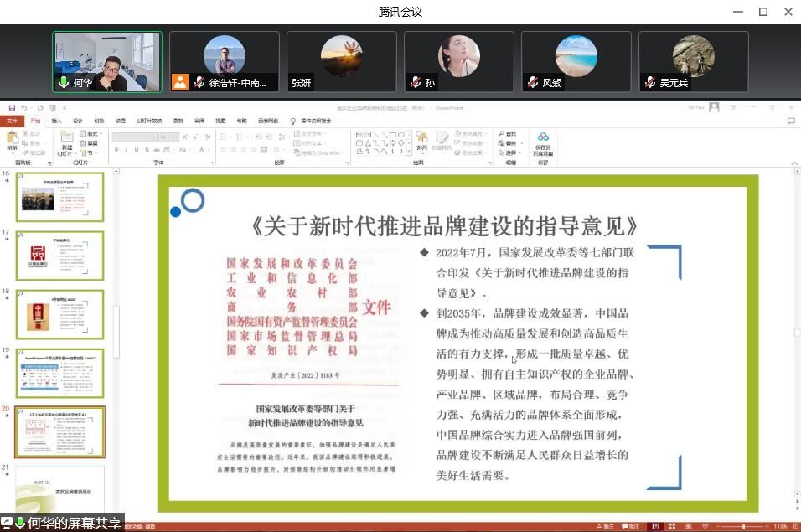The image size is (801, 532).
Task: Click the Undo arrow in quick access toolbar
Action: 23,108
